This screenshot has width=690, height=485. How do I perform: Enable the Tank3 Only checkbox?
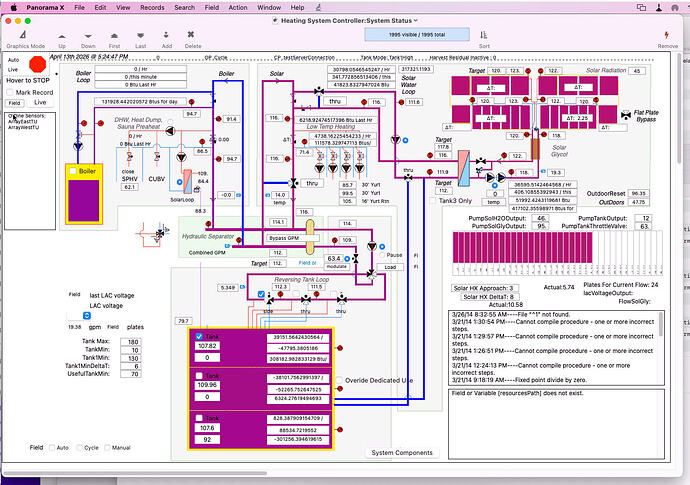click(x=433, y=201)
